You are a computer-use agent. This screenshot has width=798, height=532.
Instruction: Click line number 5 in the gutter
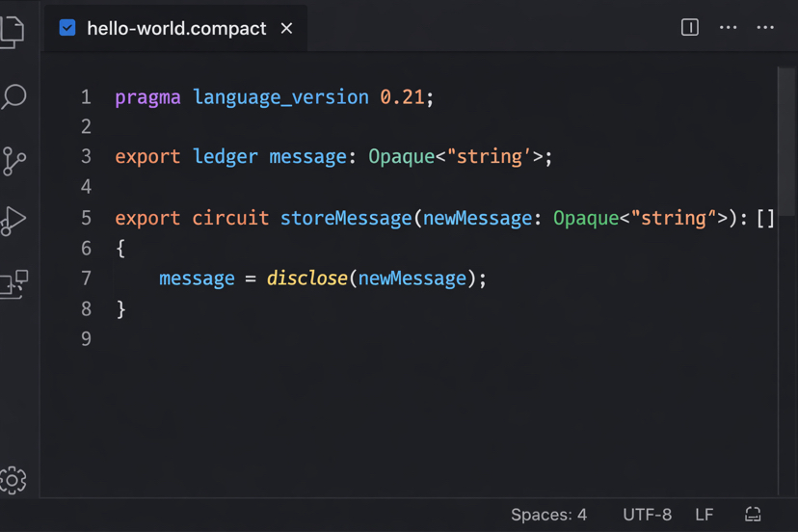[x=86, y=218]
